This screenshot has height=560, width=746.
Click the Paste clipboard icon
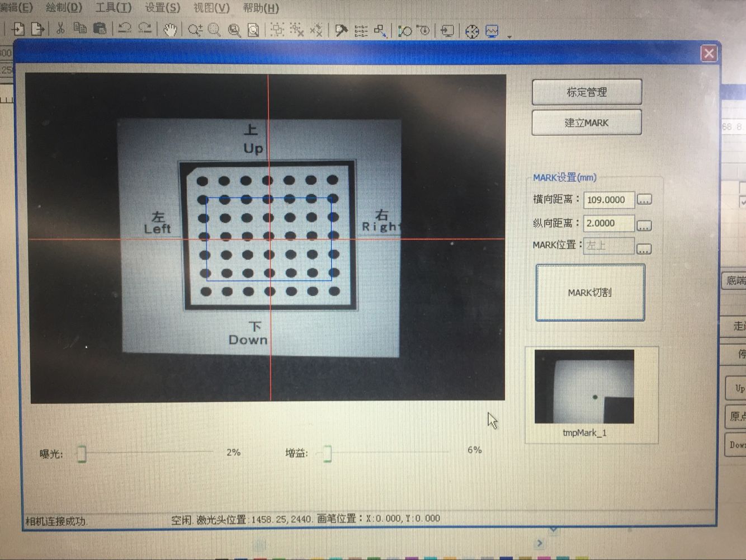pos(100,29)
